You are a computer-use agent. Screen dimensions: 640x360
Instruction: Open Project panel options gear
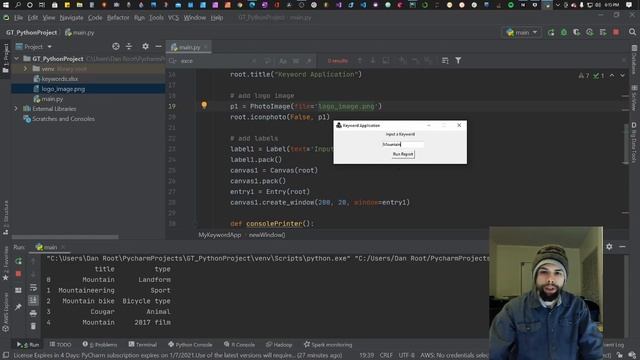point(145,47)
